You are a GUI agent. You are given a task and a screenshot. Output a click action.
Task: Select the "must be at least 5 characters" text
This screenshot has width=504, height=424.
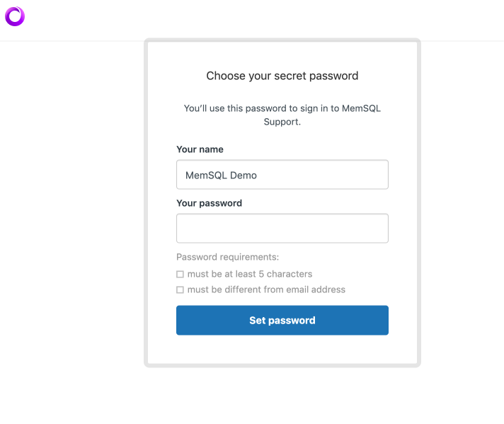pos(249,274)
